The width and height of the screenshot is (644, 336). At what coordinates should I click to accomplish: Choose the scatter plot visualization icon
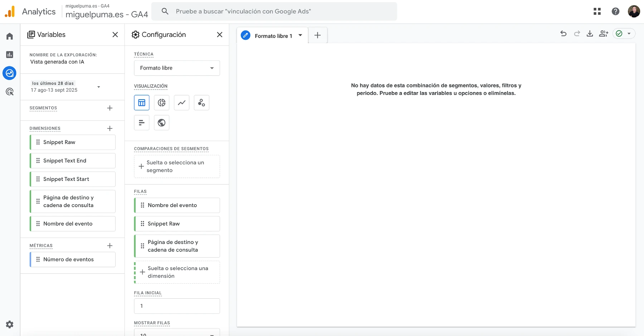click(201, 103)
